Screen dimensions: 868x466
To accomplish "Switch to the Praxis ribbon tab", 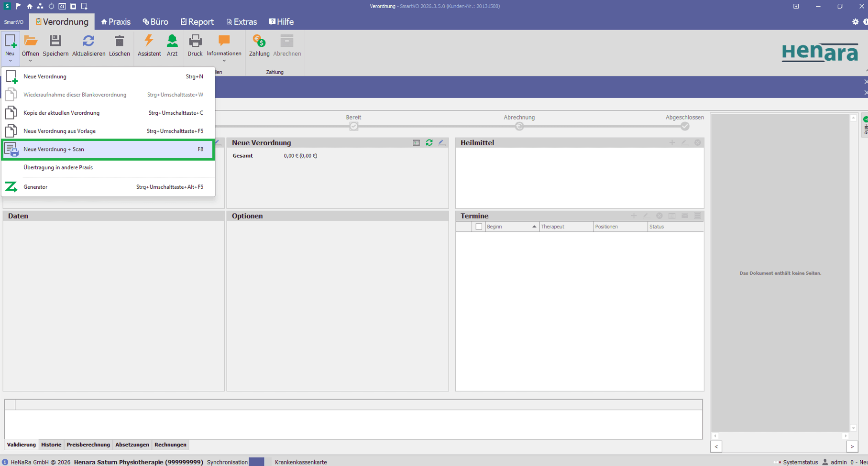I will [116, 22].
